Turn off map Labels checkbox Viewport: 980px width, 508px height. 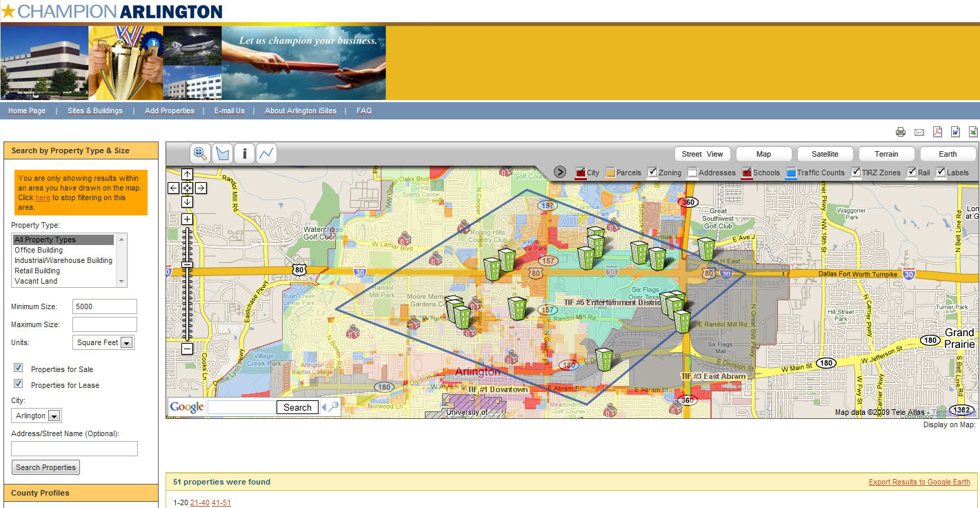[x=941, y=173]
